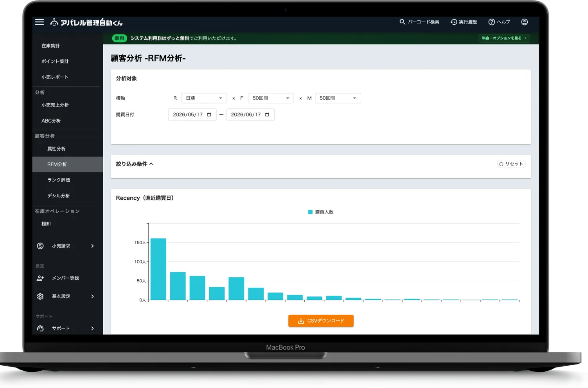588x388 pixels.
Task: Click the 在庫オペレーション section header
Action: point(57,211)
